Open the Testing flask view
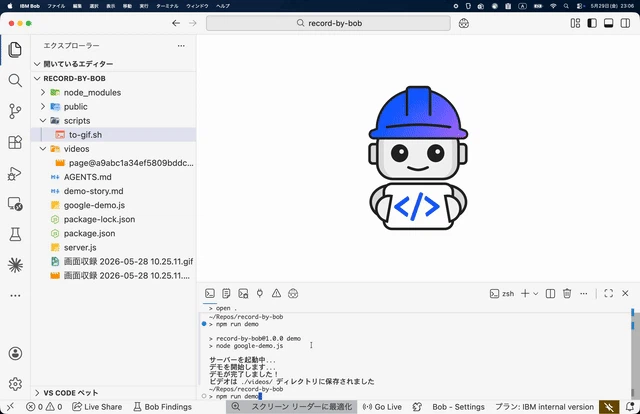This screenshot has height=414, width=640. pos(15,234)
